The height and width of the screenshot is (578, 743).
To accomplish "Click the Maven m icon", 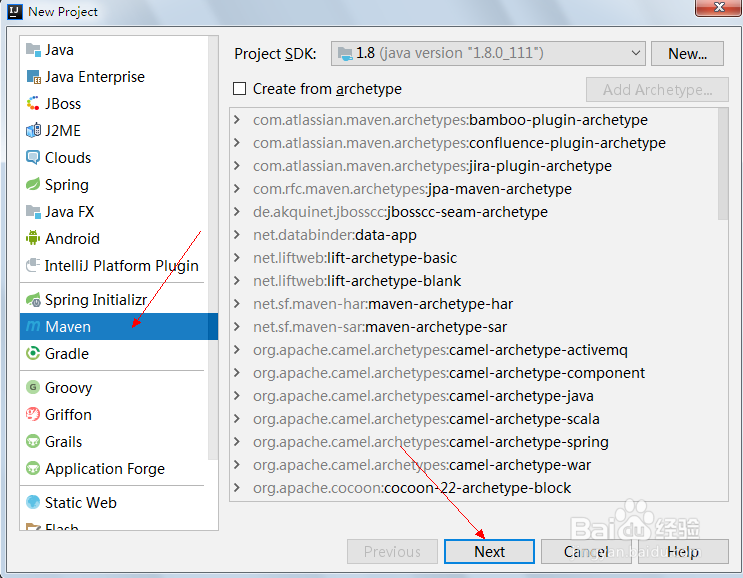I will pos(33,326).
